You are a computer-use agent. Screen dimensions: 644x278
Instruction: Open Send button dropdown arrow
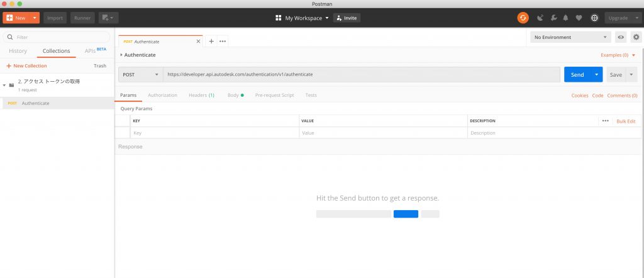597,74
